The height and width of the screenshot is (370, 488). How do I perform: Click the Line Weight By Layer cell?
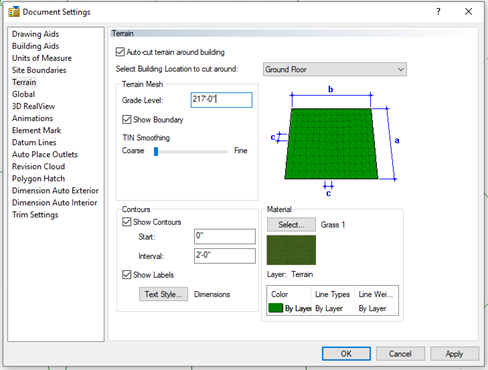point(372,309)
